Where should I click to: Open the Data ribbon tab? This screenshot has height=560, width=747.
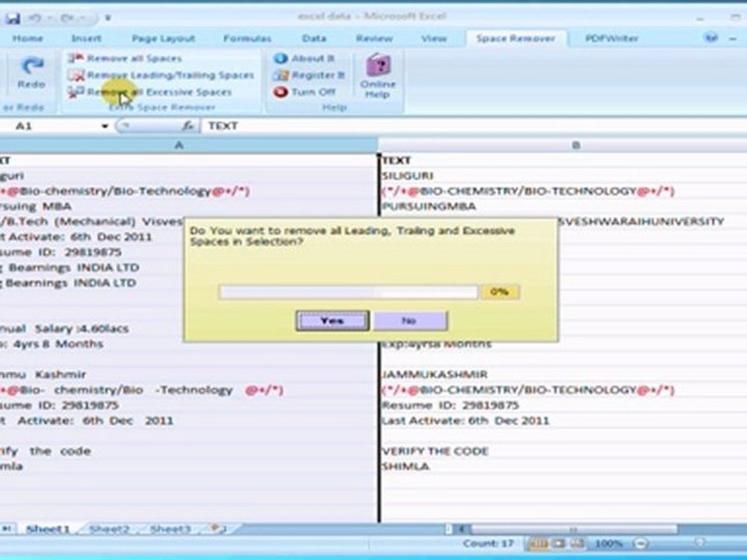[x=314, y=38]
